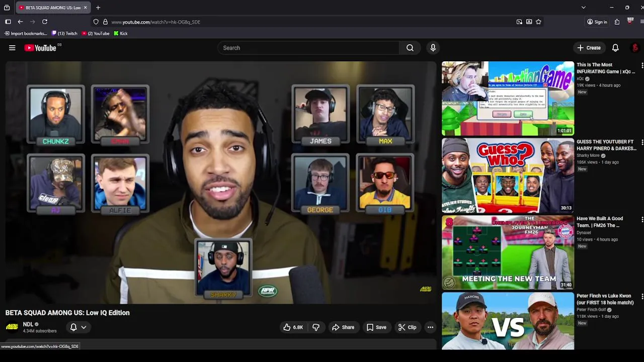The height and width of the screenshot is (362, 644).
Task: Click the YouTube search input field
Action: tap(308, 48)
